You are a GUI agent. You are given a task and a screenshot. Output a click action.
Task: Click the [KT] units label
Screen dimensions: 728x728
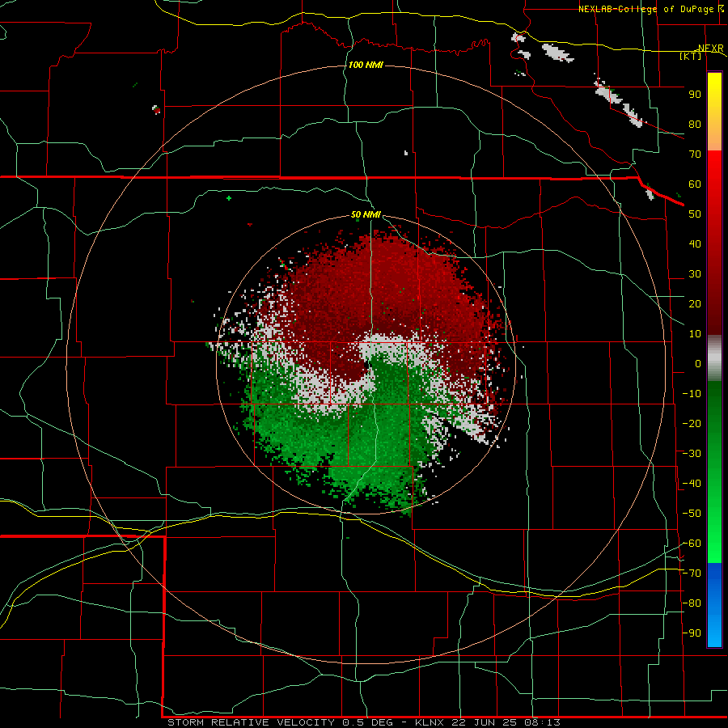pos(691,56)
